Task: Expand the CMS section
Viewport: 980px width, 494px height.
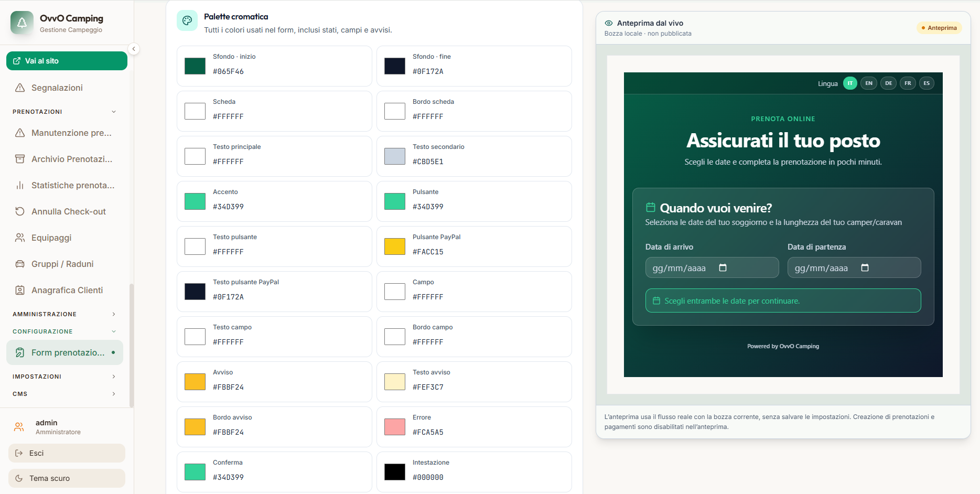Action: click(x=64, y=394)
